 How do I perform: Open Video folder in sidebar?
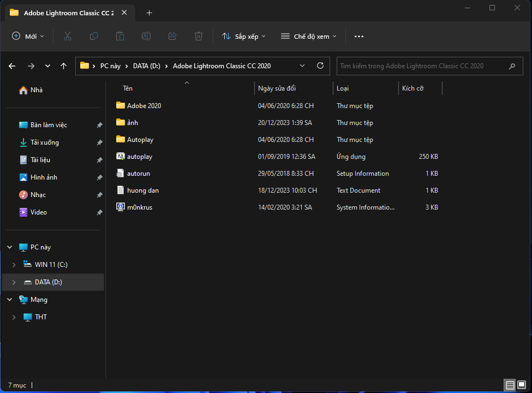click(33, 212)
